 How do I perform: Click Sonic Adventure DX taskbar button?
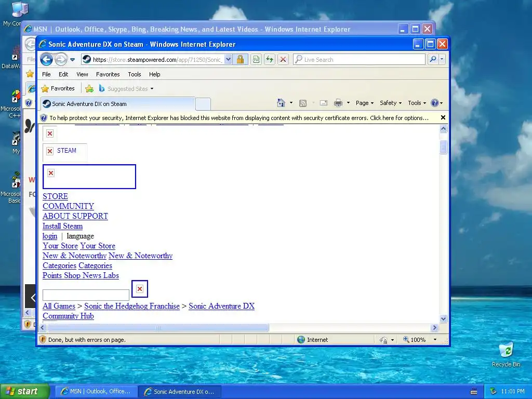click(180, 392)
